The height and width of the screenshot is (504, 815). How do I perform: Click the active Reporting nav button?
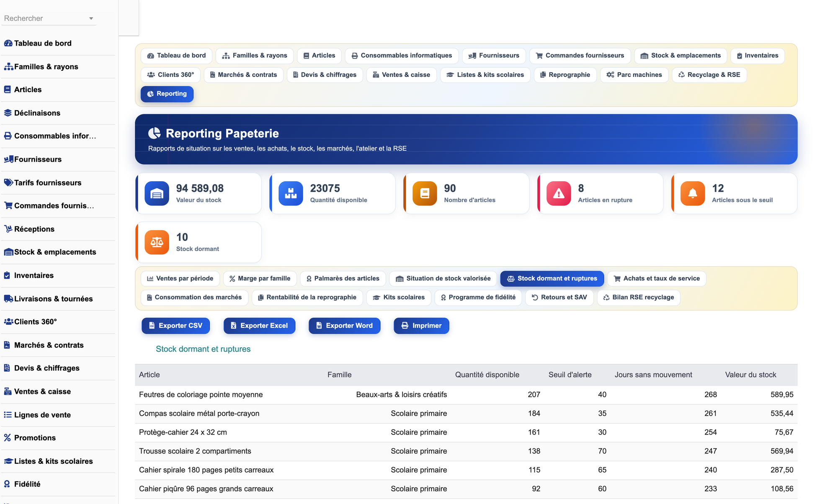[x=167, y=94]
